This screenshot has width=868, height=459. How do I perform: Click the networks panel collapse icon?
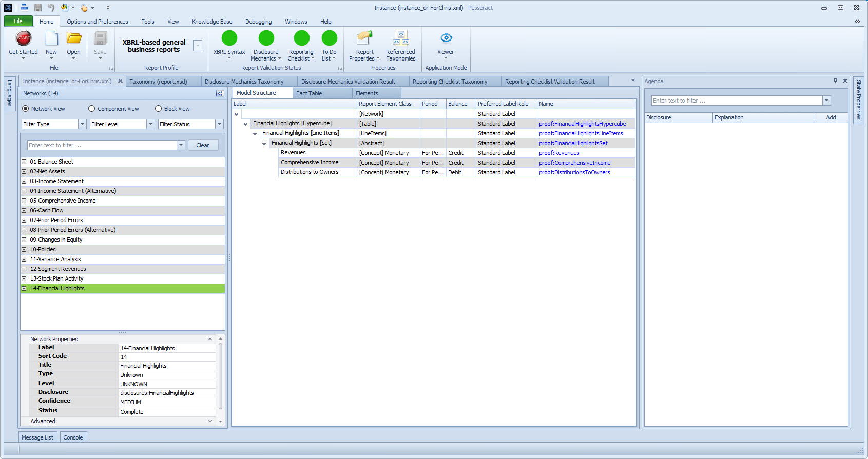(x=220, y=93)
